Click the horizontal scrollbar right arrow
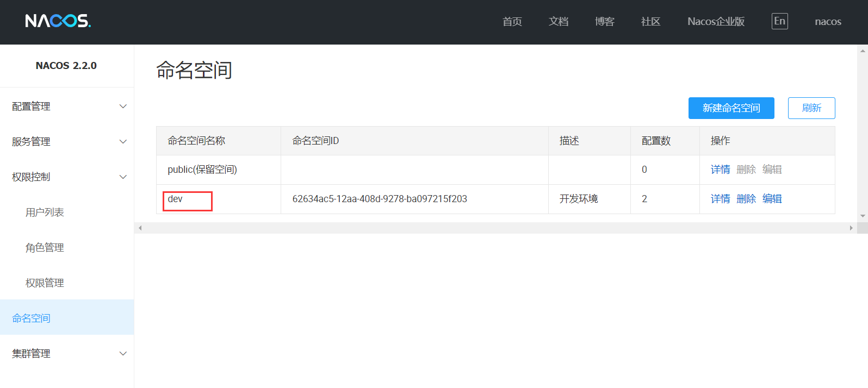 pos(851,228)
